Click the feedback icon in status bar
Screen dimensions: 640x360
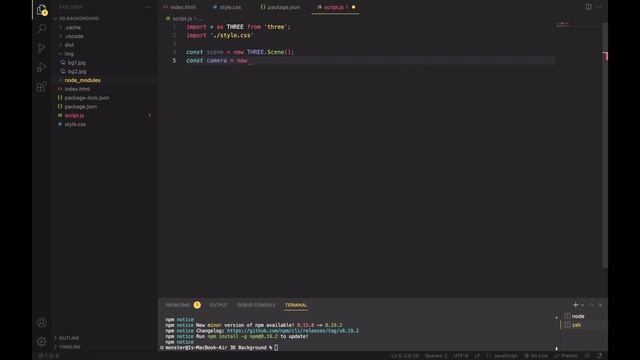click(x=588, y=356)
